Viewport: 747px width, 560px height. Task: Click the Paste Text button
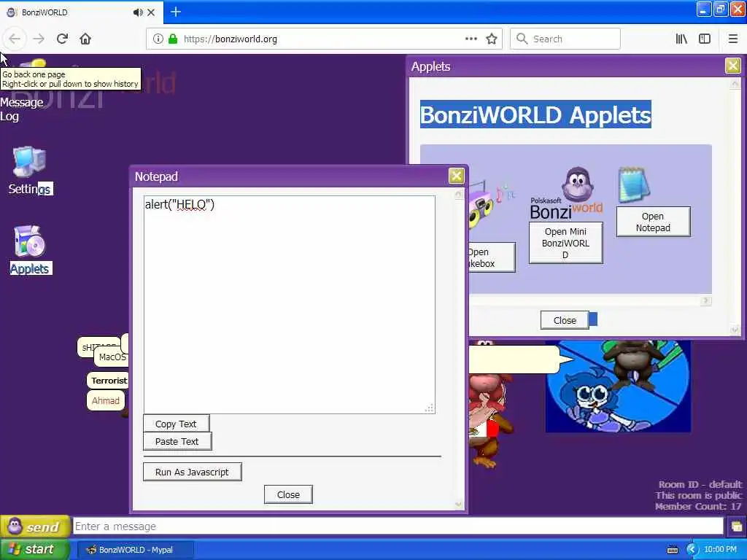pos(177,441)
